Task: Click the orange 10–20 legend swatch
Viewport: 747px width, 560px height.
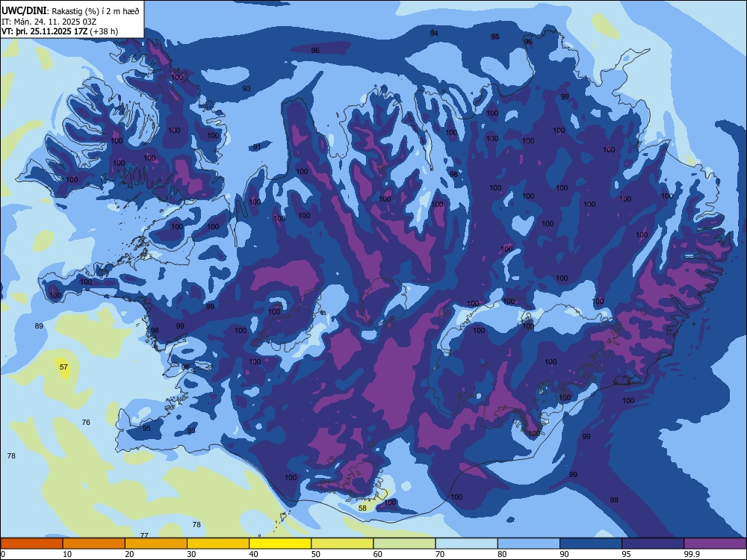Action: [94, 544]
